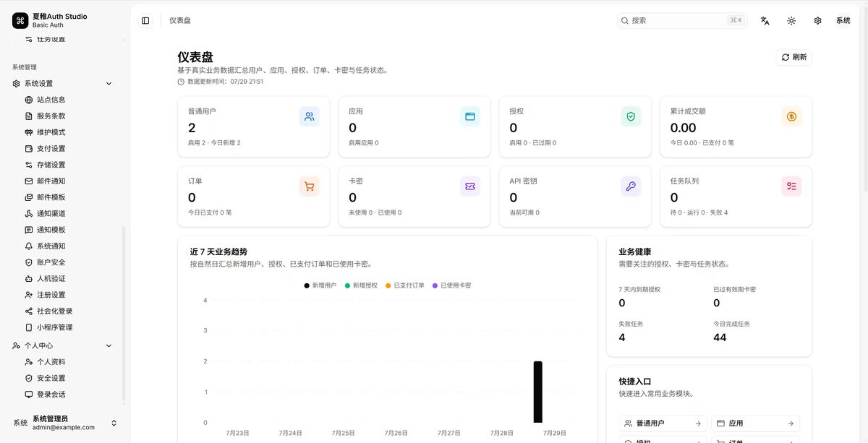868x443 pixels.
Task: Click the 卡密 card ticket icon
Action: [470, 186]
